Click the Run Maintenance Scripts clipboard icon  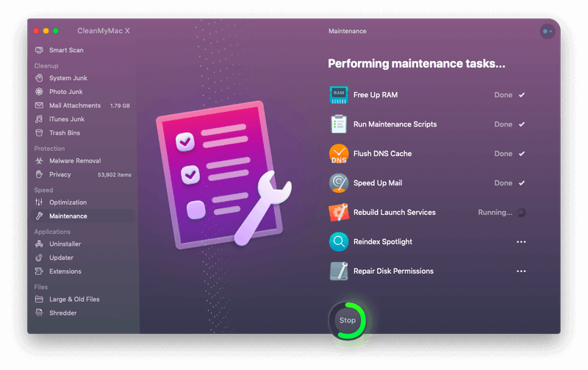339,124
